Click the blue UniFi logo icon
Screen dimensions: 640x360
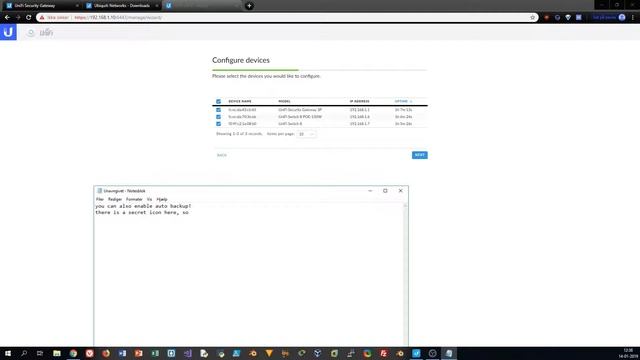[8, 32]
